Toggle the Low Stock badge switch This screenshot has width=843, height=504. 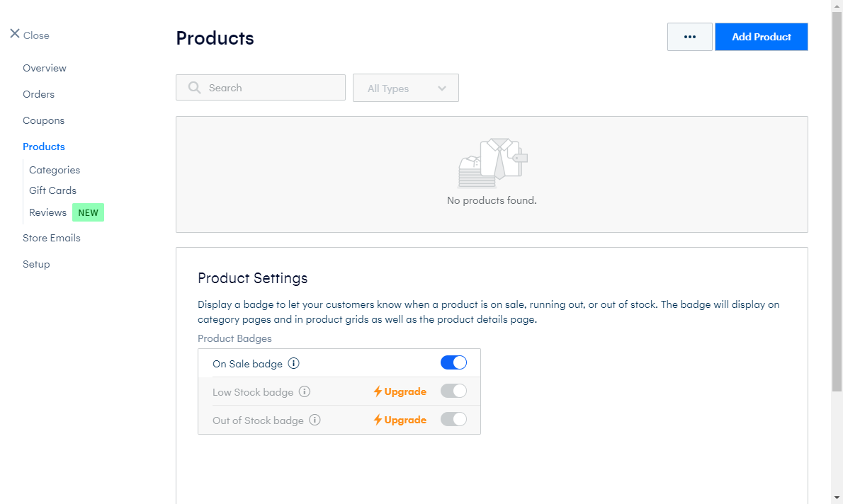453,391
